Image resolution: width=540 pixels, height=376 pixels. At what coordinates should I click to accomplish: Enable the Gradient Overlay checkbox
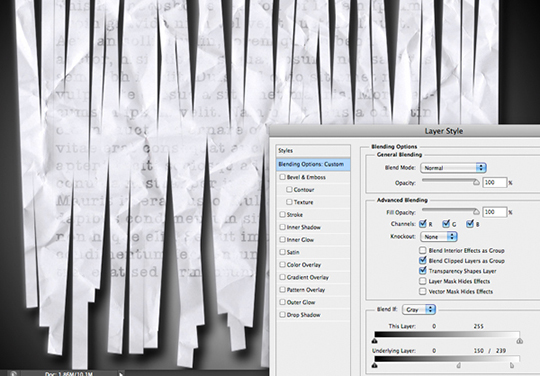point(282,277)
